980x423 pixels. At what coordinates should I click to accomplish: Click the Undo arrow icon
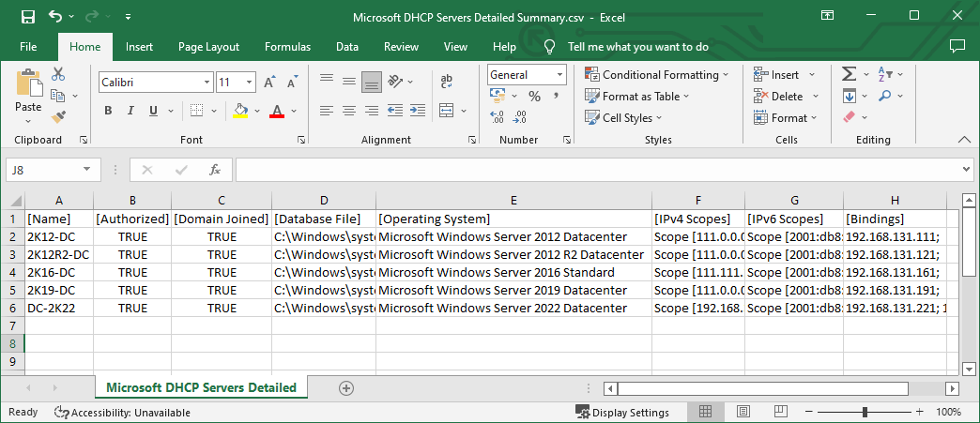55,16
